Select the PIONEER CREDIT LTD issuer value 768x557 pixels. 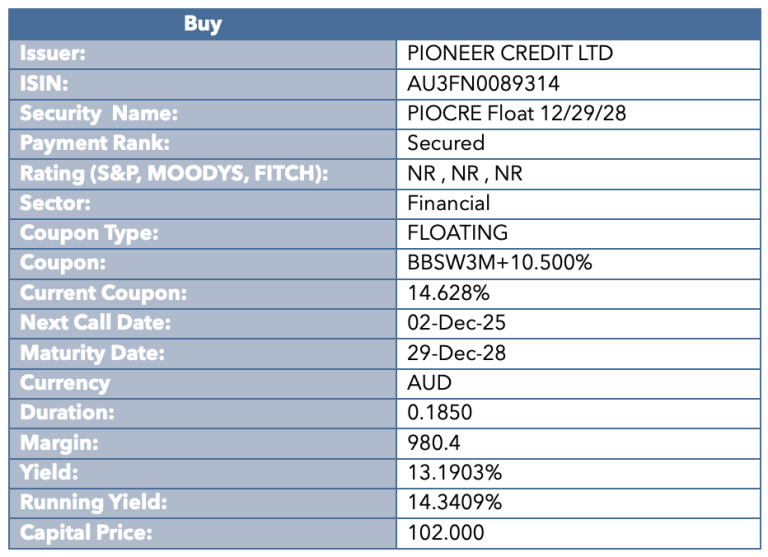pos(510,53)
